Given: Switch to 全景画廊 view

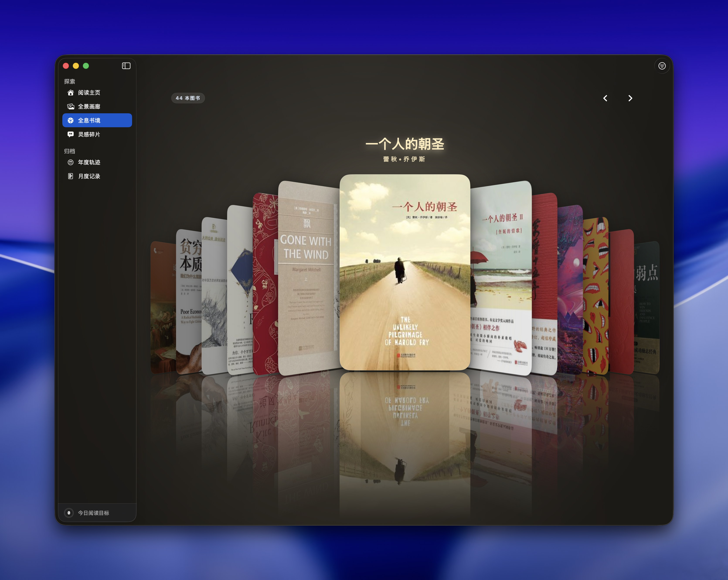Looking at the screenshot, I should coord(97,107).
